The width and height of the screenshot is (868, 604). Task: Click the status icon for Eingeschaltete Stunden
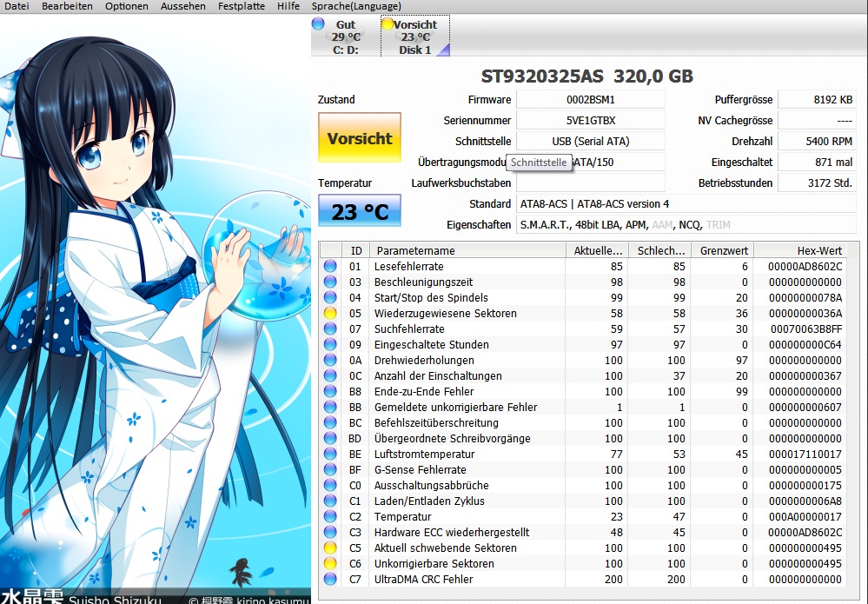330,344
